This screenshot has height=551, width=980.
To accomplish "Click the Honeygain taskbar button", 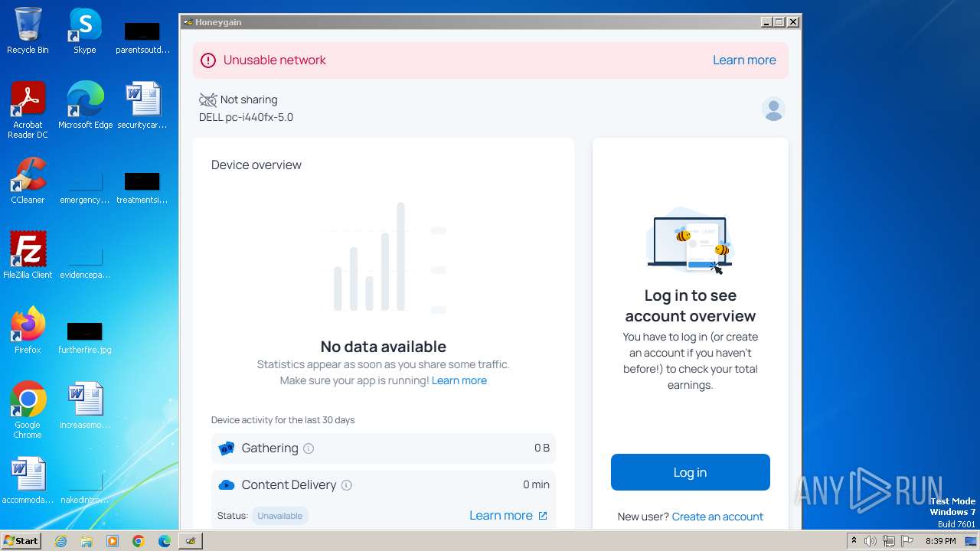I will (x=191, y=541).
